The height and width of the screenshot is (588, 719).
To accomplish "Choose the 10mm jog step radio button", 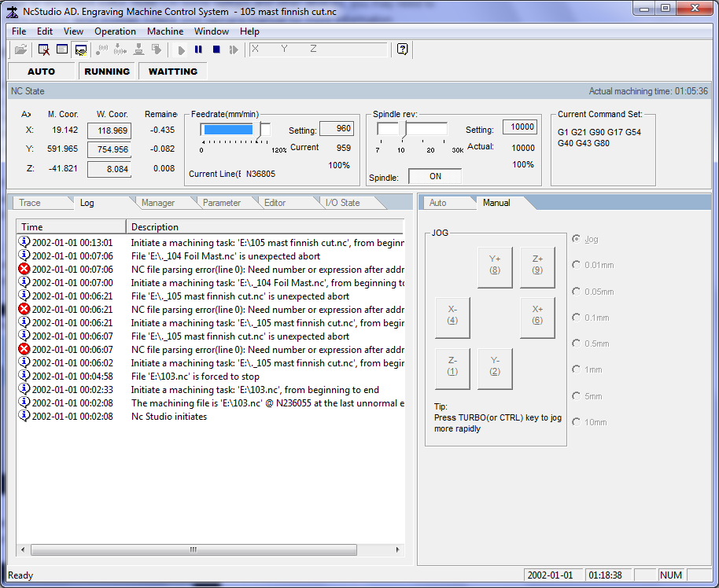I will [577, 422].
